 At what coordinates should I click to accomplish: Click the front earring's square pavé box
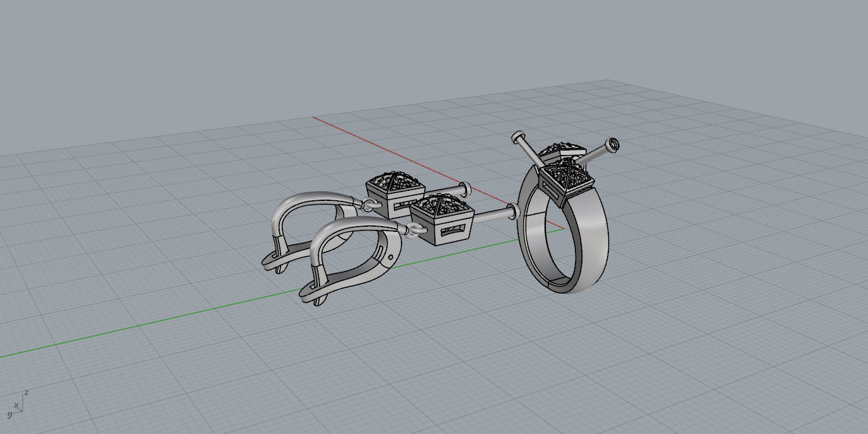click(x=442, y=219)
